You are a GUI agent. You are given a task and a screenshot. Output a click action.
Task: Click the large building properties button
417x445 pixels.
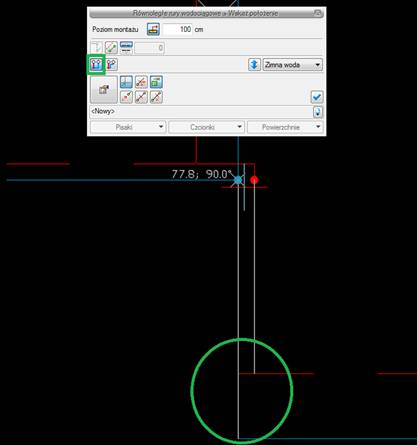click(104, 89)
